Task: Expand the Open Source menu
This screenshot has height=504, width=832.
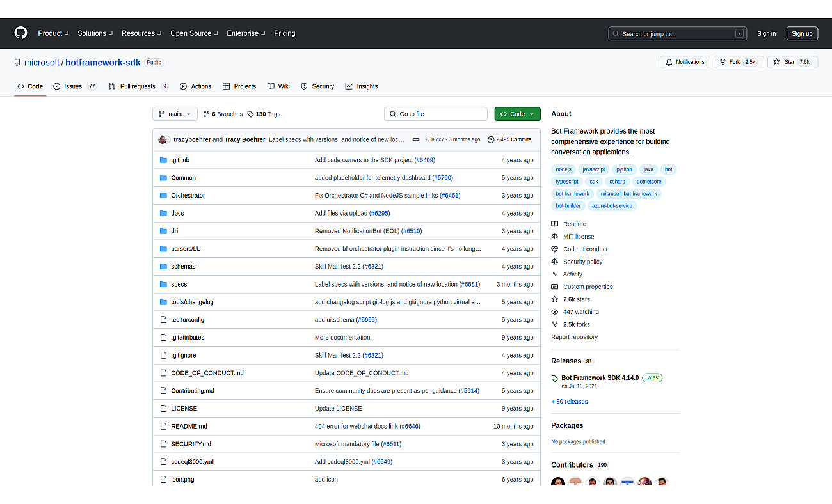Action: (x=194, y=33)
